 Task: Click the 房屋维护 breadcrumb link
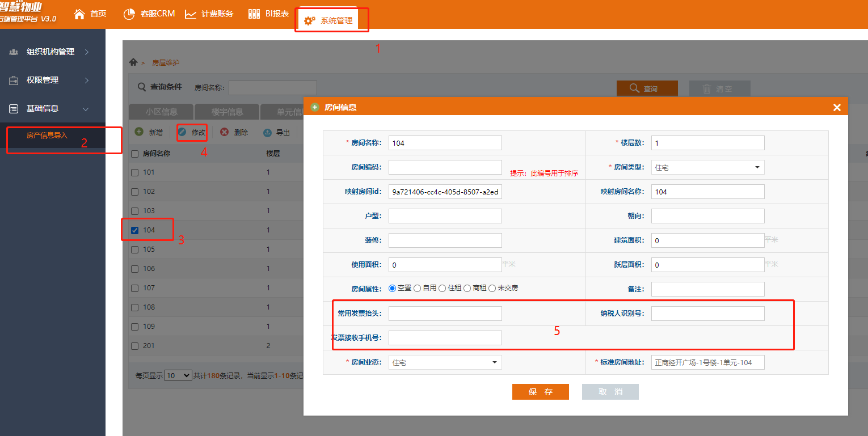coord(166,62)
